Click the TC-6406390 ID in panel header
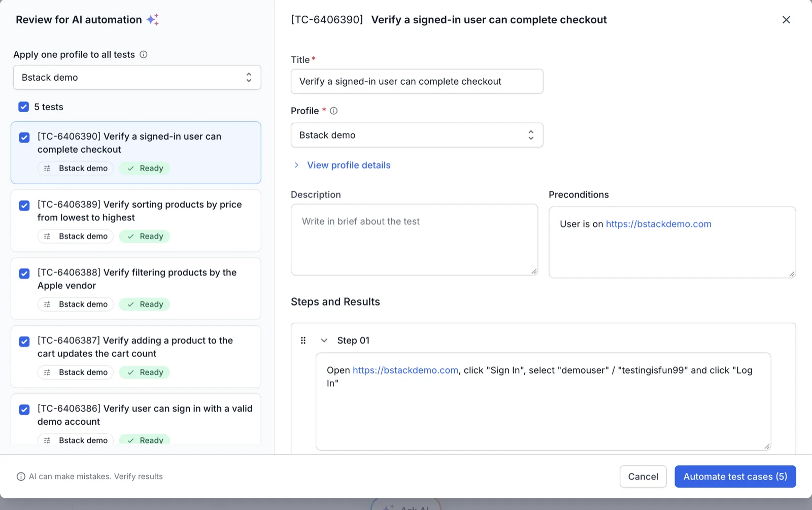 [x=327, y=20]
